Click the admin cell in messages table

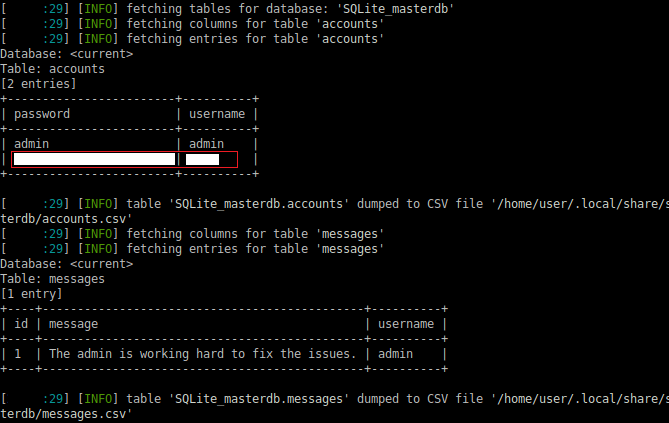coord(396,354)
